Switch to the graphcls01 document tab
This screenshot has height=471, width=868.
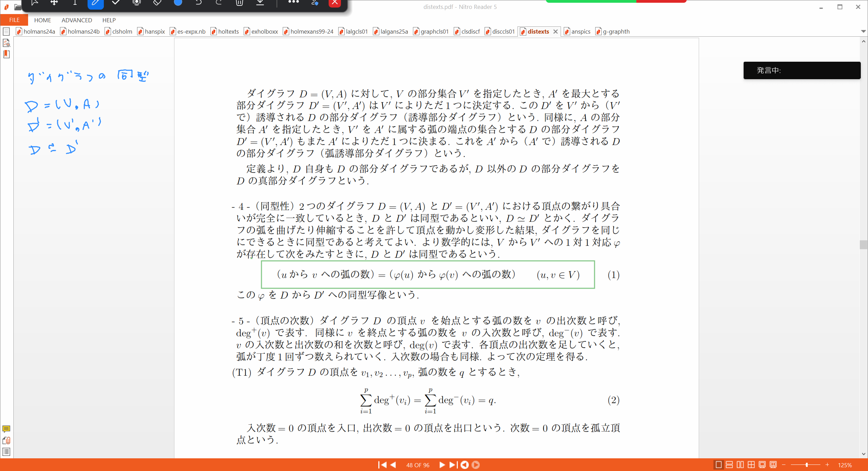(x=431, y=32)
